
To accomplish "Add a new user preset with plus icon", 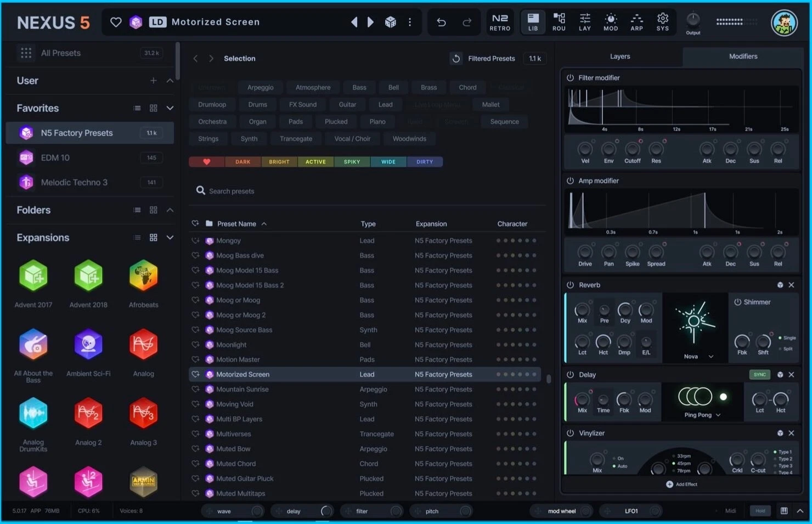I will (x=154, y=81).
